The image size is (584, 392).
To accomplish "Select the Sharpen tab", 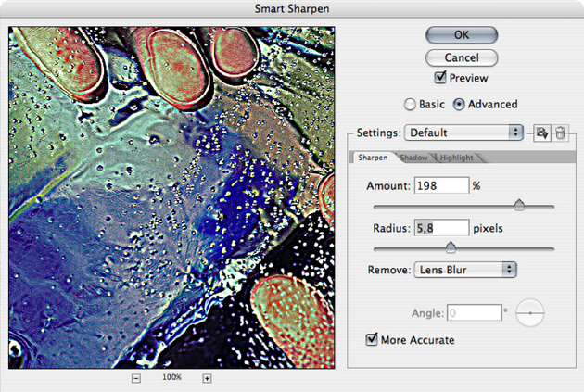I will coord(373,158).
